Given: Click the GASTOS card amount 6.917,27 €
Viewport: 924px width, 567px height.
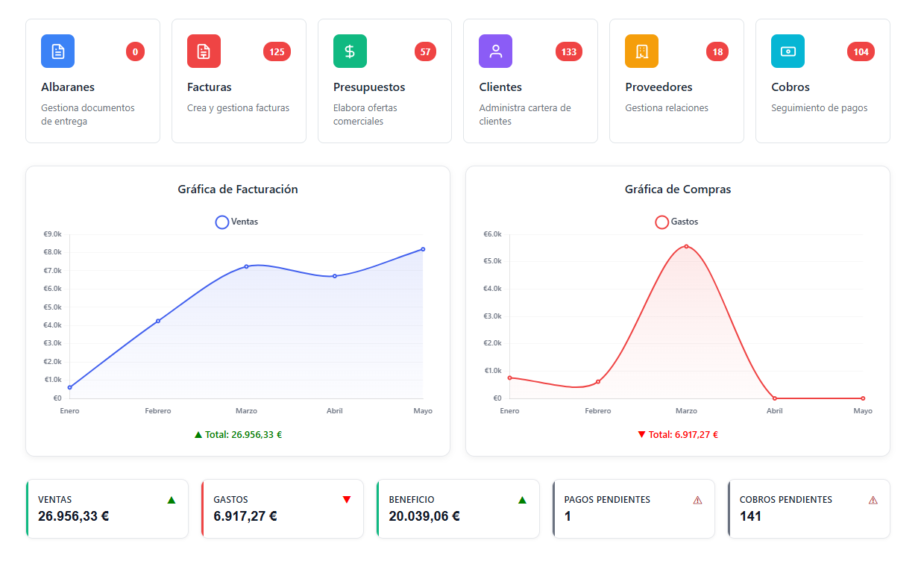Looking at the screenshot, I should click(x=245, y=516).
